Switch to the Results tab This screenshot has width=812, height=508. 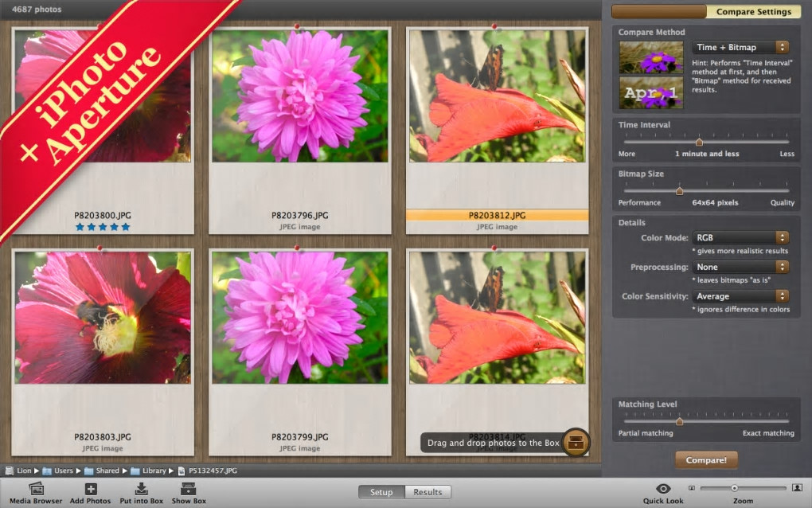click(x=427, y=492)
